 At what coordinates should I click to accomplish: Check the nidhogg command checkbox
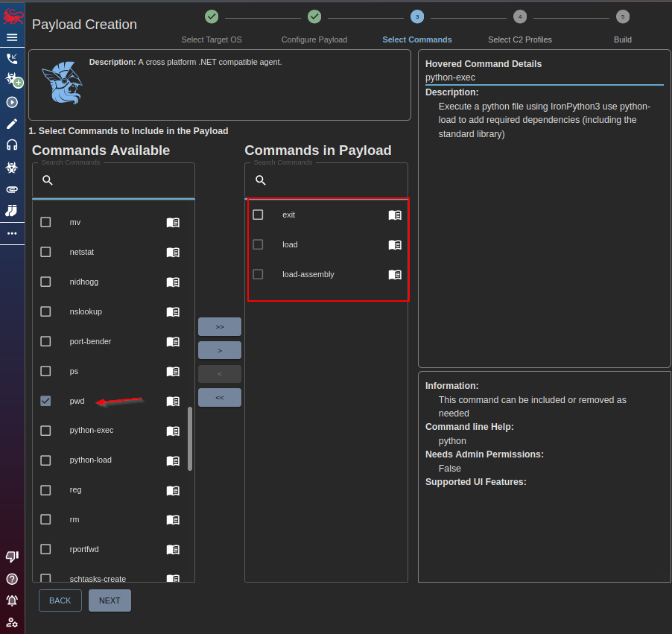pyautogui.click(x=45, y=282)
